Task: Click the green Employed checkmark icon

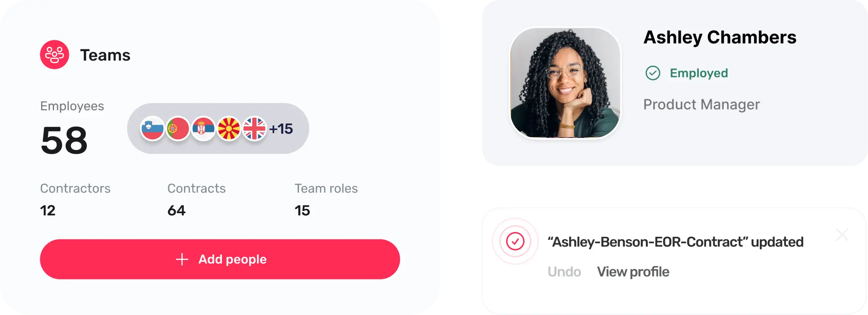Action: point(653,73)
